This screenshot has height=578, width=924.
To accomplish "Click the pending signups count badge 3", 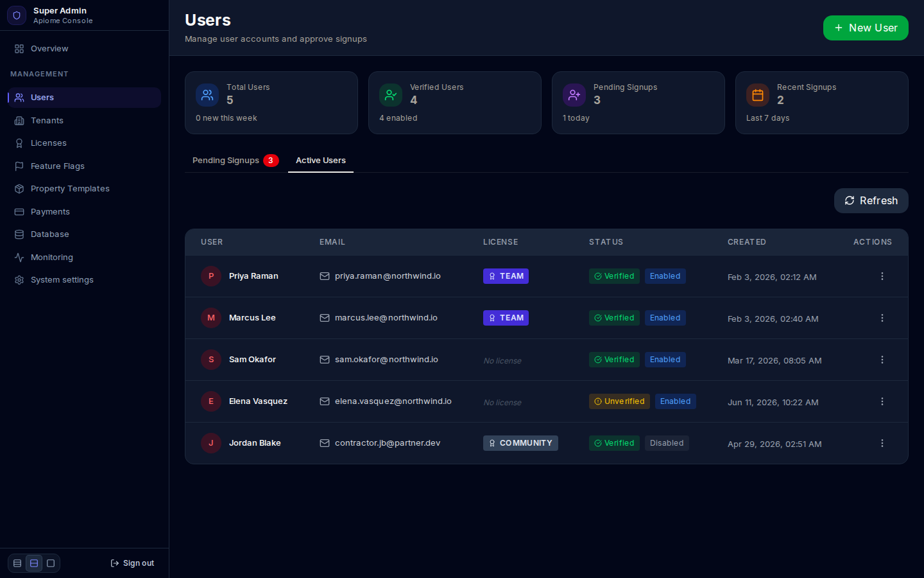I will (x=271, y=161).
